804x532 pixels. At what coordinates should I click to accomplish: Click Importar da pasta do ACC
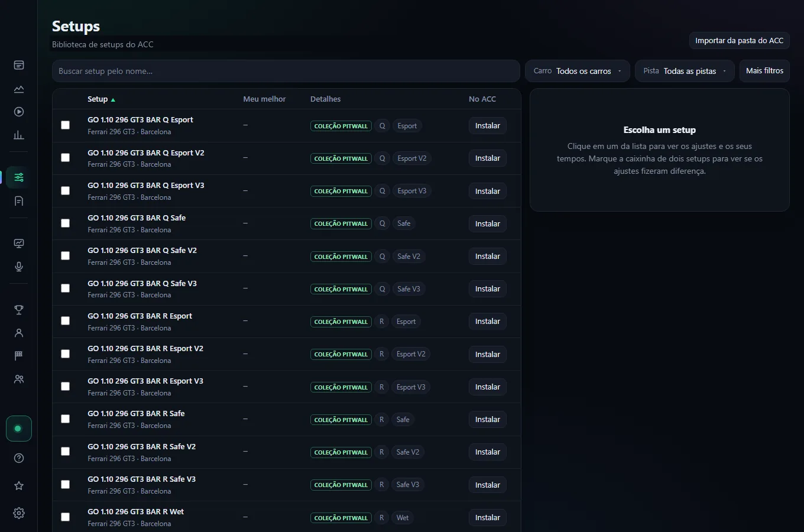click(739, 41)
